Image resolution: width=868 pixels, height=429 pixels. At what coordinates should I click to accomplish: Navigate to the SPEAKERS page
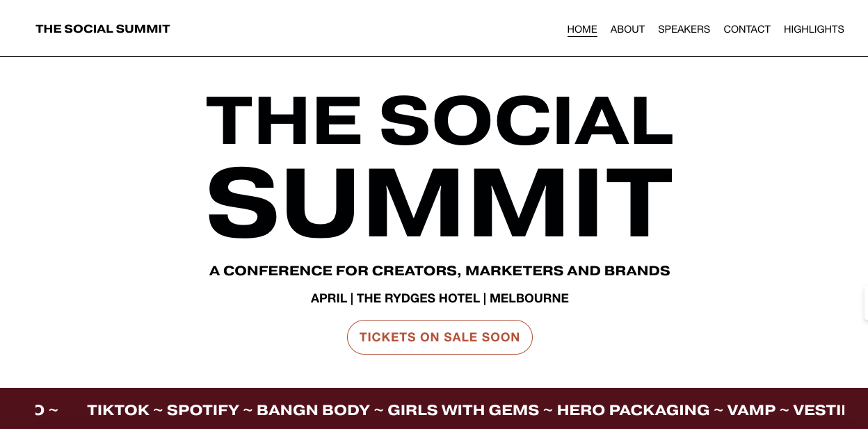pyautogui.click(x=684, y=29)
